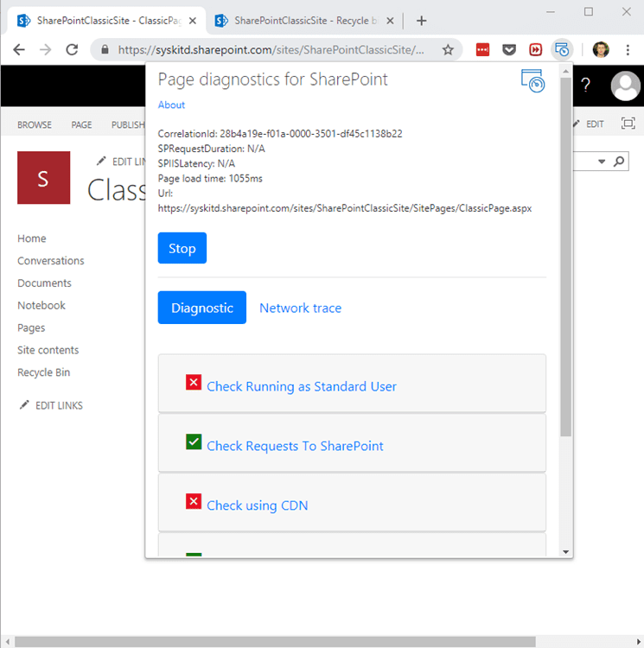
Task: Click pencil icon of top EDIT LINKS
Action: point(101,161)
